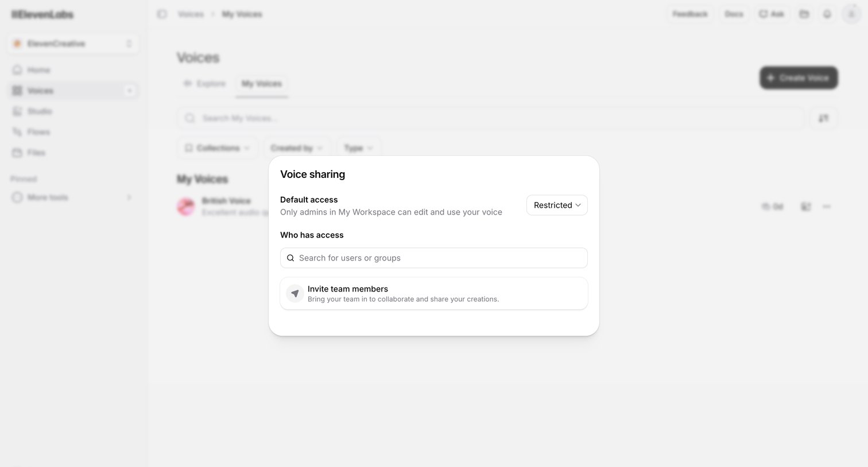Click the ElevenLabs logo
Screen dimensions: 868x467
[42, 15]
